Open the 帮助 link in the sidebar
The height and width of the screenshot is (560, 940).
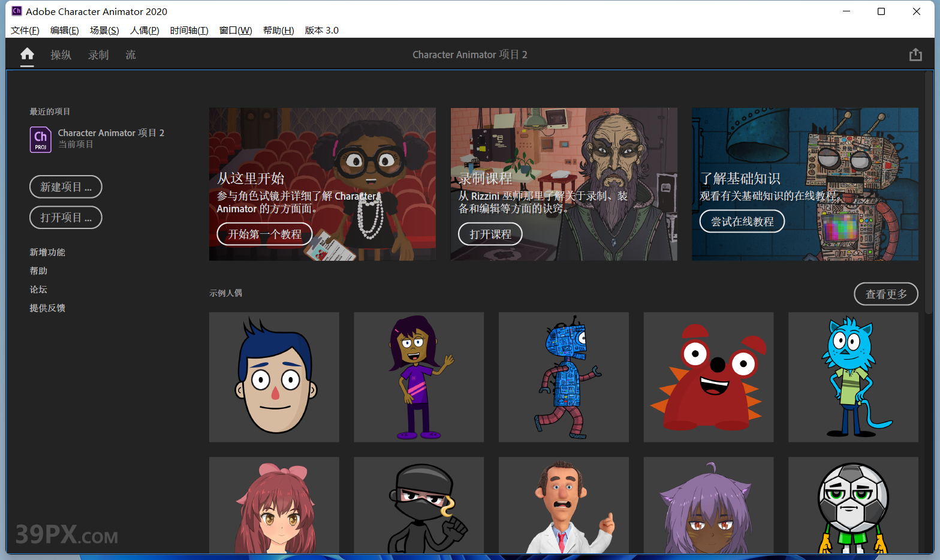point(38,271)
